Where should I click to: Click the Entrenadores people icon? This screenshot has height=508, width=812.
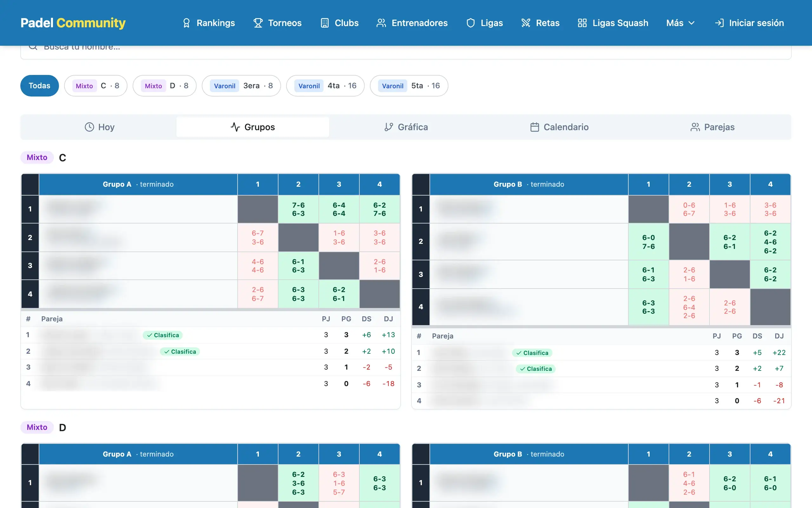click(381, 23)
